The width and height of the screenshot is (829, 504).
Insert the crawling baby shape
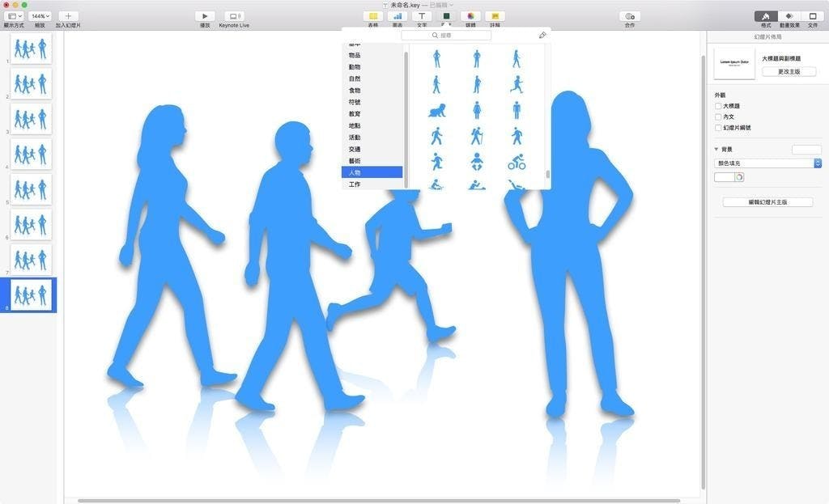click(436, 110)
